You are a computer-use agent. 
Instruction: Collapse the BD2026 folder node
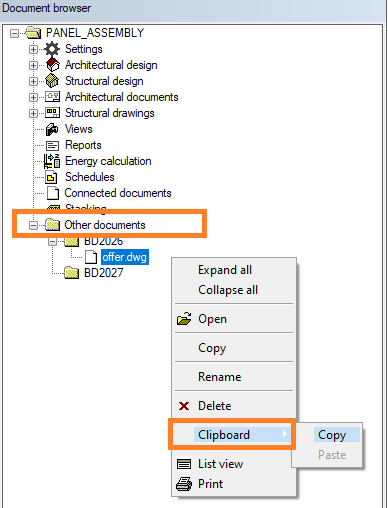(52, 242)
